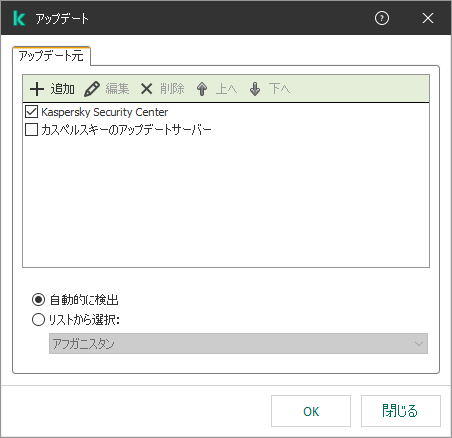Screen dimensions: 452x438
Task: Close the アップデート dialog window
Action: pos(428,18)
